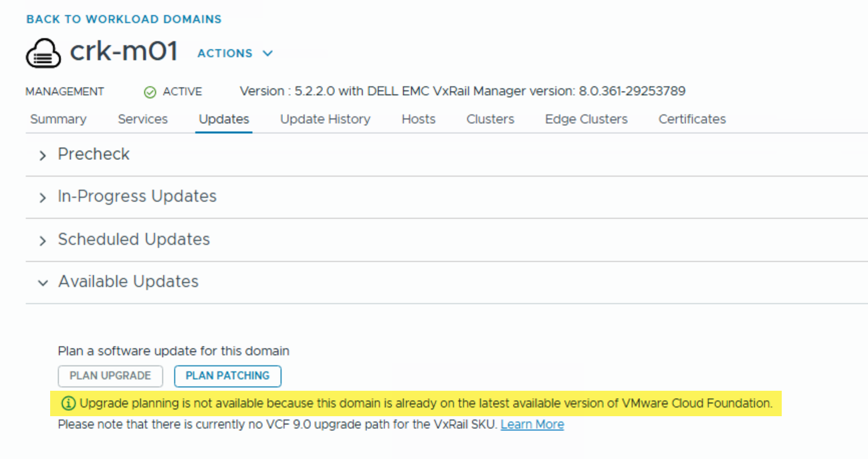Open the Actions dropdown menu

pyautogui.click(x=235, y=54)
